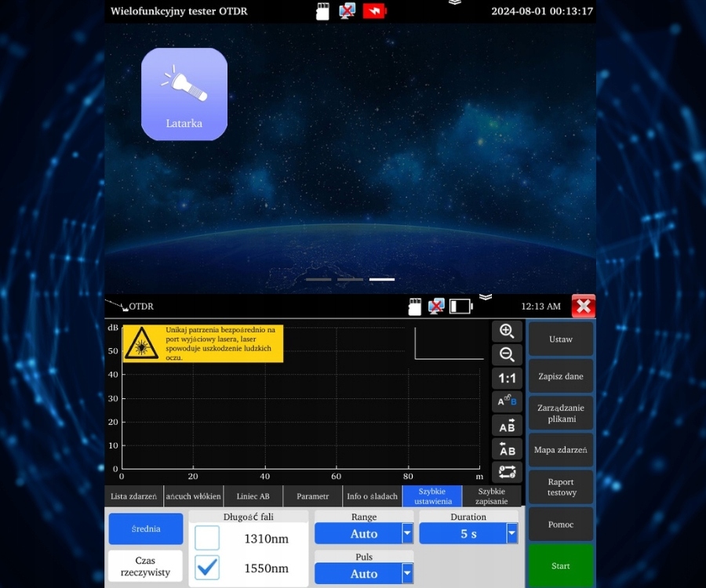Click the SD card icon in OTDR bar
The height and width of the screenshot is (588, 706).
click(415, 307)
